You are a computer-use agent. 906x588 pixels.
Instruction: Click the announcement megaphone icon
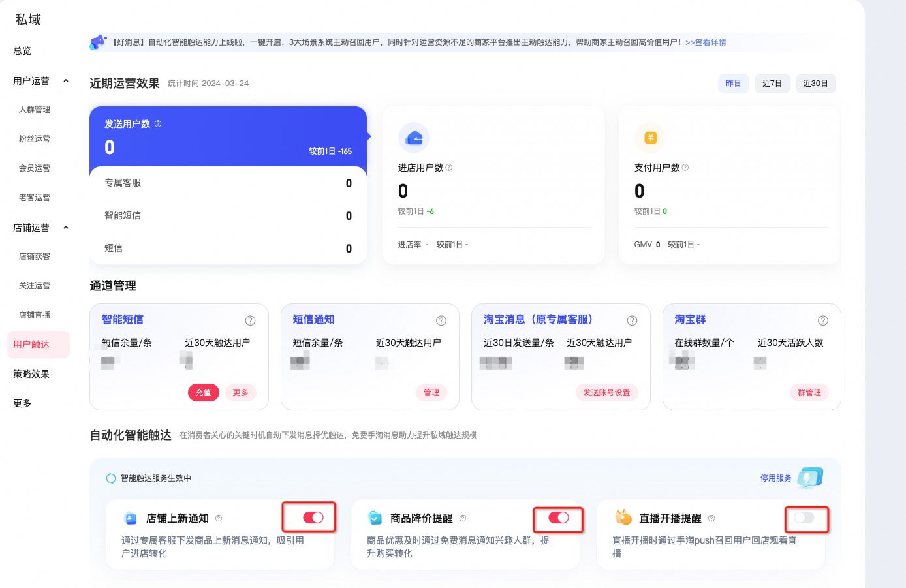(98, 42)
